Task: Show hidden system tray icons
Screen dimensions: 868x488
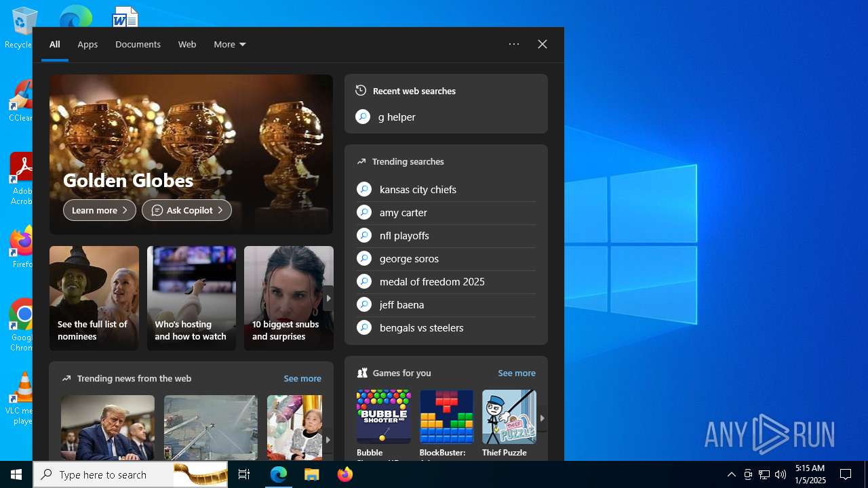Action: (732, 474)
